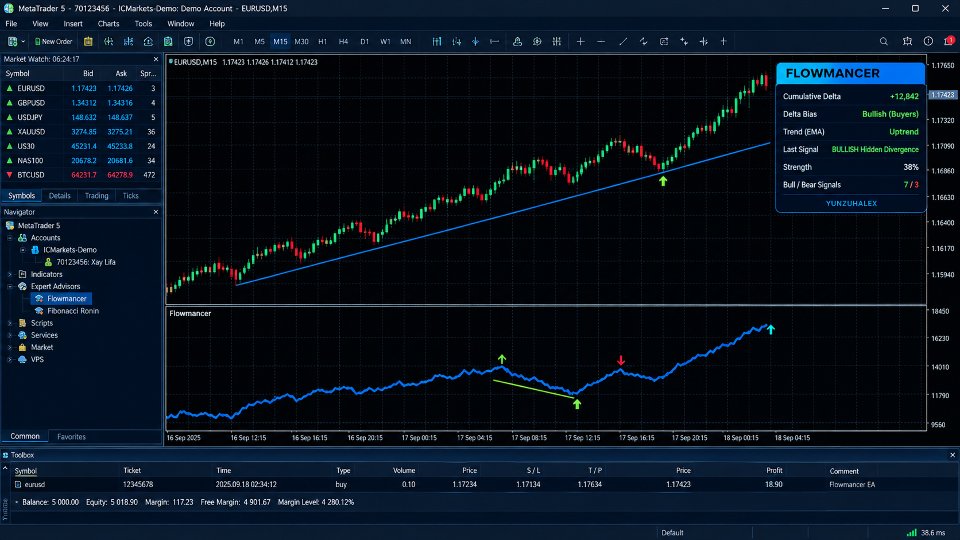Zoom in the chart with plus icon

coord(580,42)
